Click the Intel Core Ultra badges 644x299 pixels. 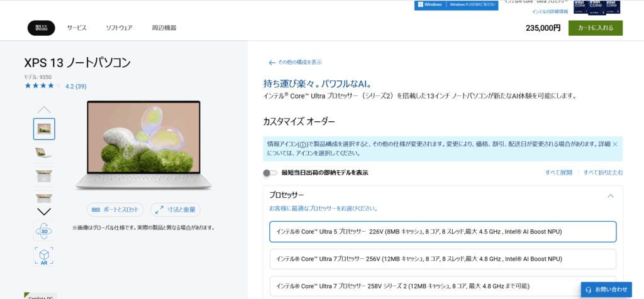click(597, 6)
